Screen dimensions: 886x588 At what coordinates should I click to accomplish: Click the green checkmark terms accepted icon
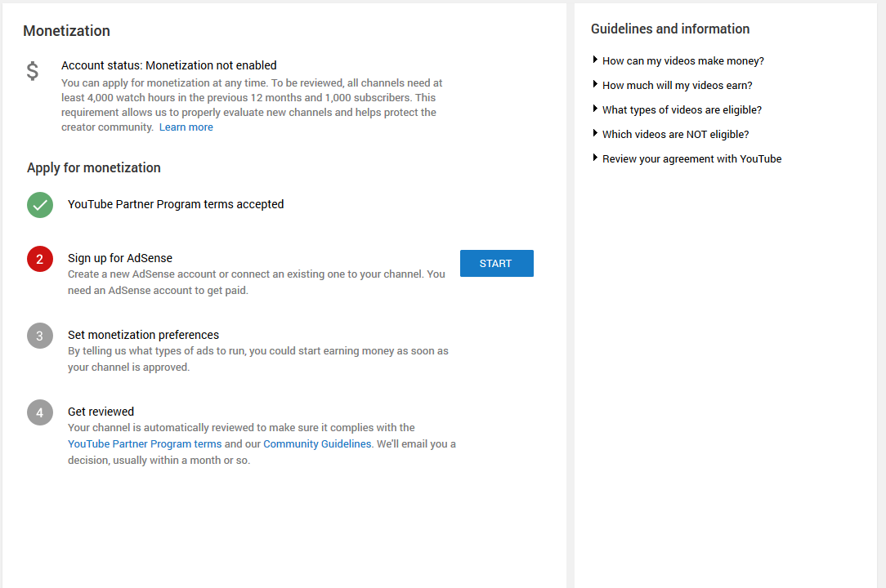pos(40,204)
